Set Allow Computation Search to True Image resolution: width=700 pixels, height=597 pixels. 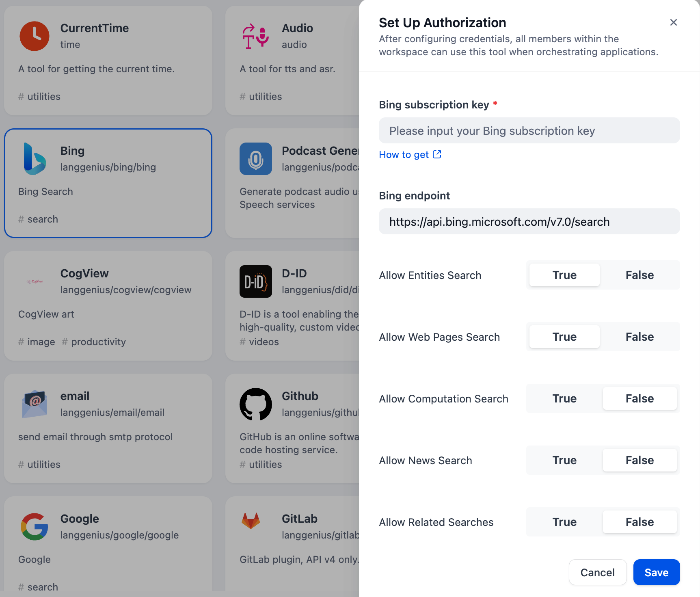pos(564,398)
